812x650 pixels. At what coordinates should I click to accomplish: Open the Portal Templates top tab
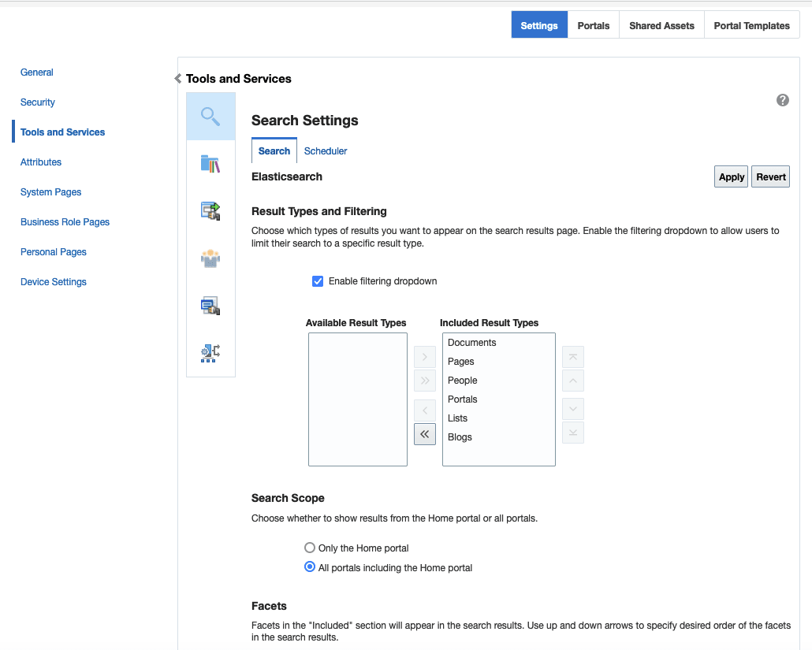click(x=751, y=25)
